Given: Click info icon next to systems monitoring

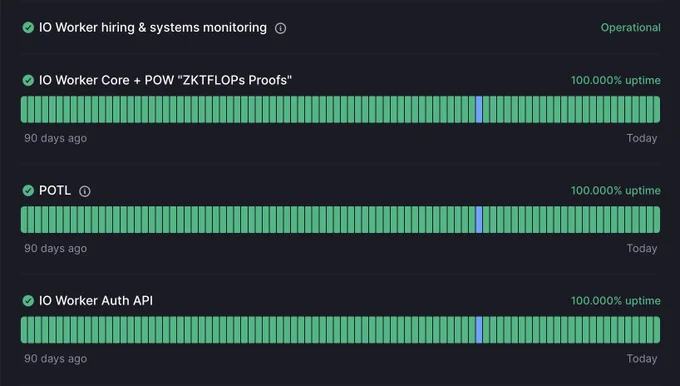Looking at the screenshot, I should (x=281, y=28).
